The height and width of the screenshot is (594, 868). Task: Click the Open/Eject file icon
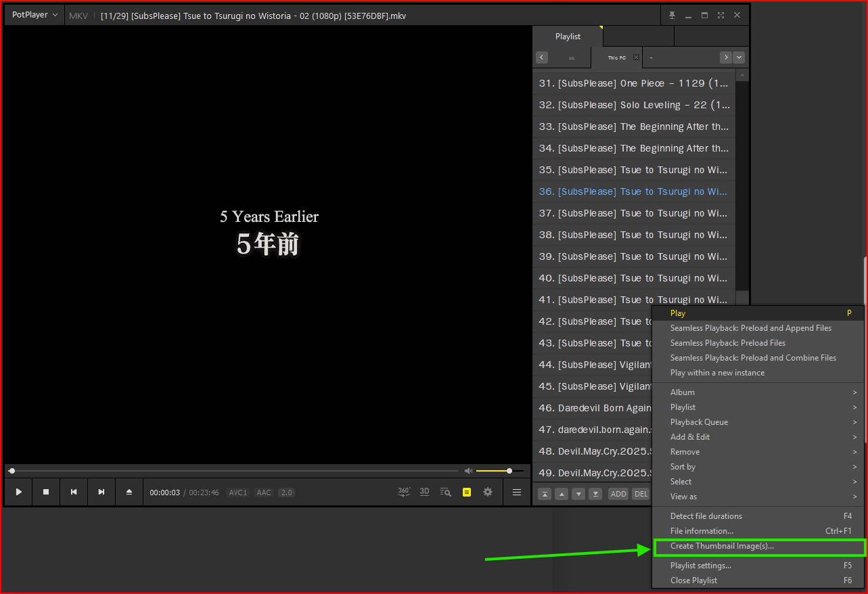tap(129, 492)
